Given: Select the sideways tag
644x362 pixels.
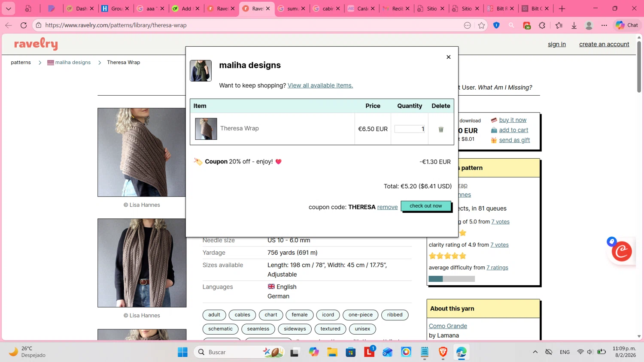Looking at the screenshot, I should point(295,329).
